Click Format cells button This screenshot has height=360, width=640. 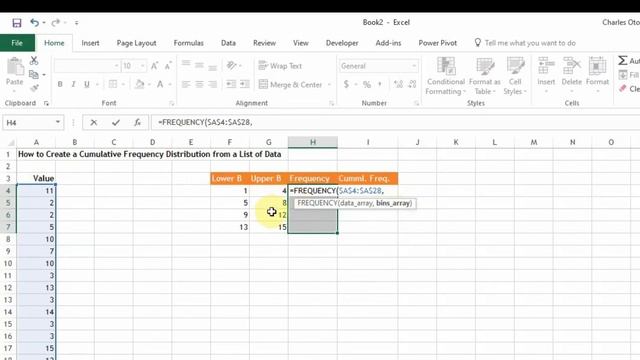click(x=597, y=76)
